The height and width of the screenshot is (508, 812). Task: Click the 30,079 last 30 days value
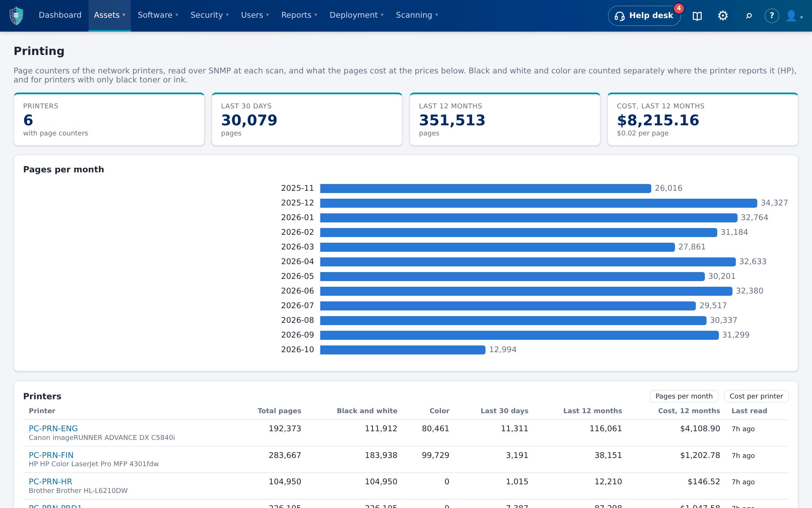[249, 120]
